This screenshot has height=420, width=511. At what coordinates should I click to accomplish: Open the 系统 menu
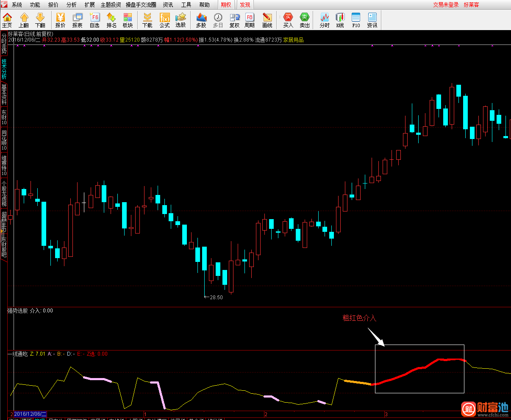click(17, 5)
